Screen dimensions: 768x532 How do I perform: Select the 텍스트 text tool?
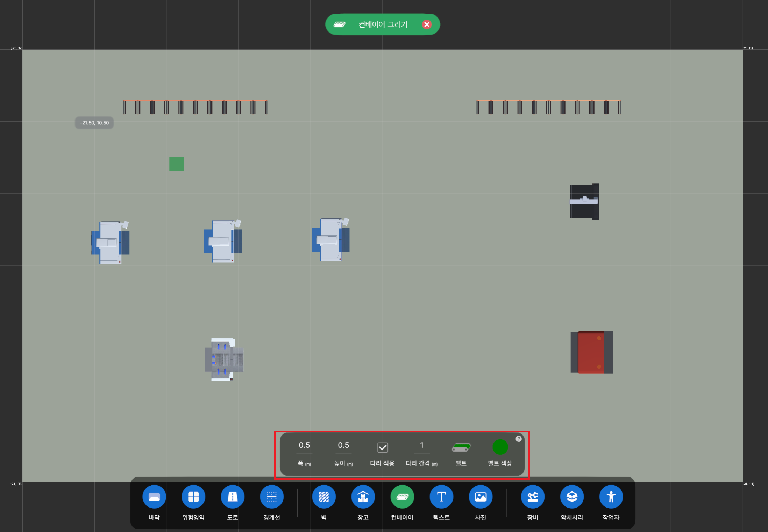441,497
